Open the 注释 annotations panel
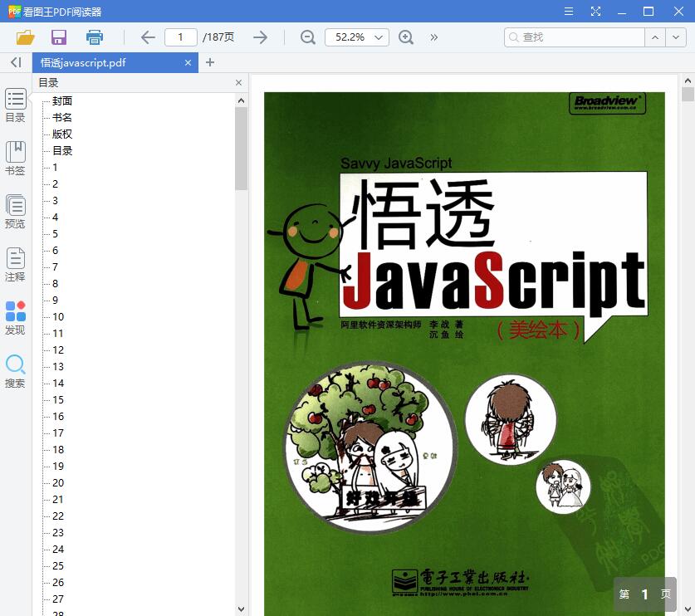This screenshot has height=616, width=695. click(x=16, y=265)
